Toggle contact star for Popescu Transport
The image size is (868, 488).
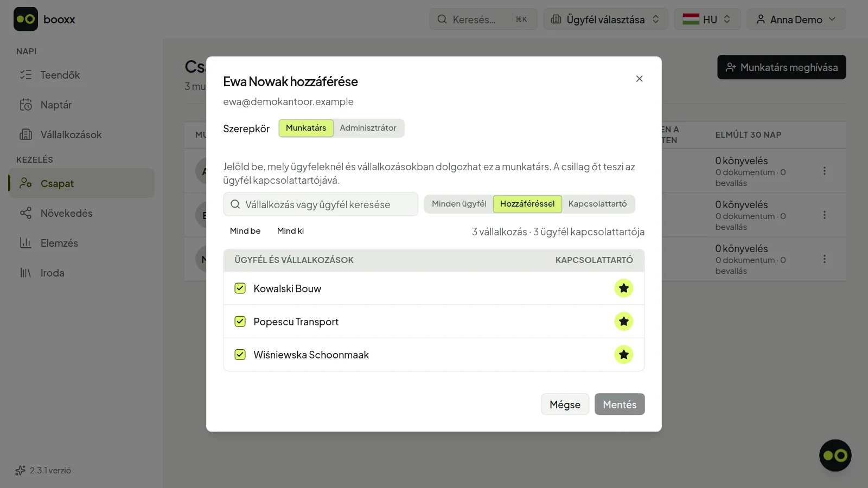(x=623, y=322)
